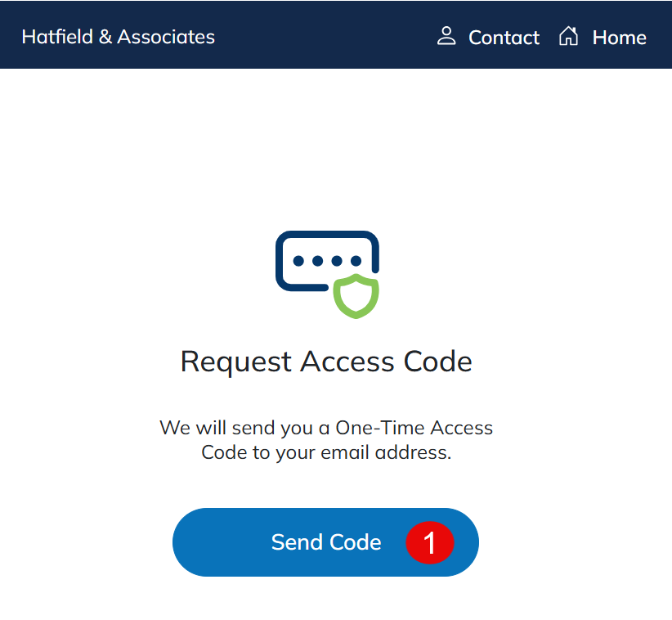672x620 pixels.
Task: Click the 'Send Code' text label
Action: tap(326, 542)
